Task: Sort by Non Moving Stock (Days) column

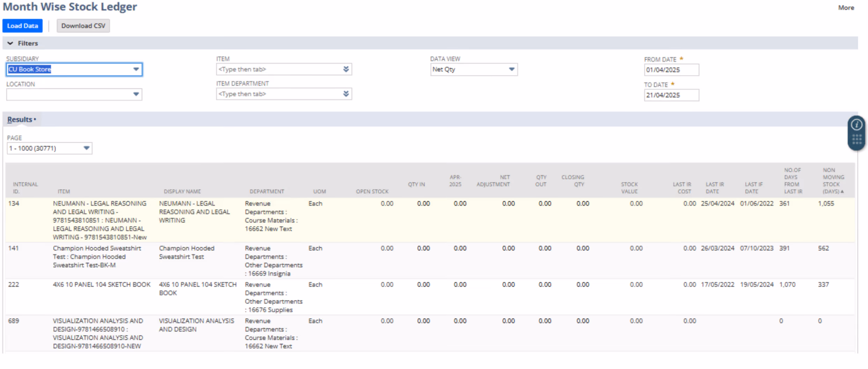Action: (x=833, y=181)
